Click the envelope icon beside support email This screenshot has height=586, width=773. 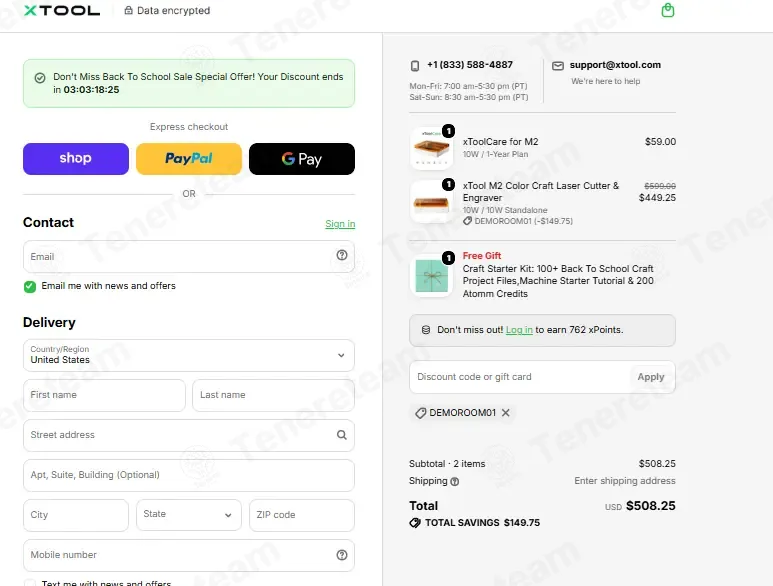[558, 66]
